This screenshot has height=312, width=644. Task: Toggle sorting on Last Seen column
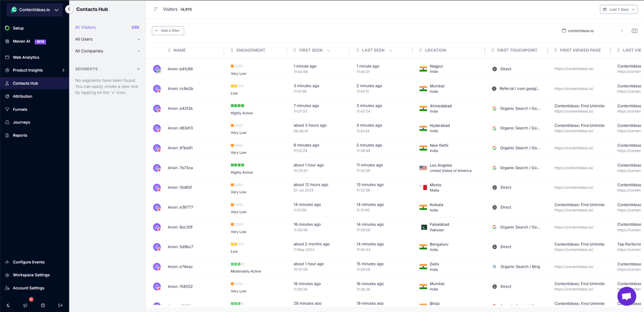point(390,50)
